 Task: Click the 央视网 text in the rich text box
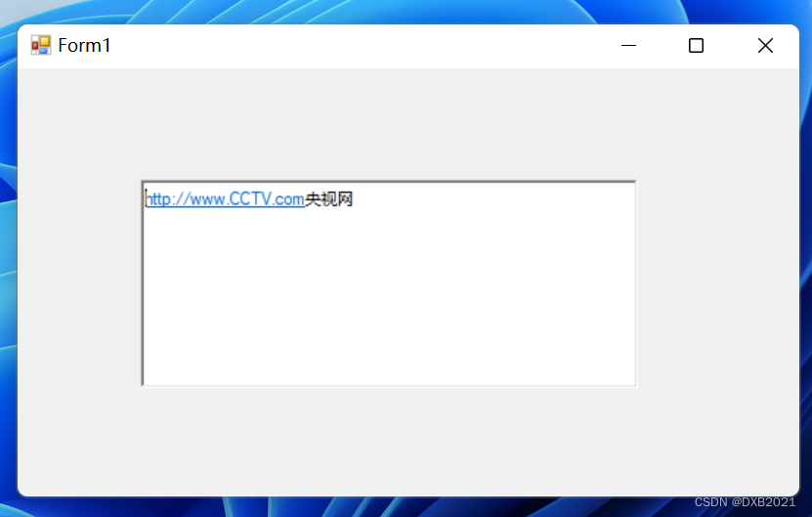click(x=329, y=199)
